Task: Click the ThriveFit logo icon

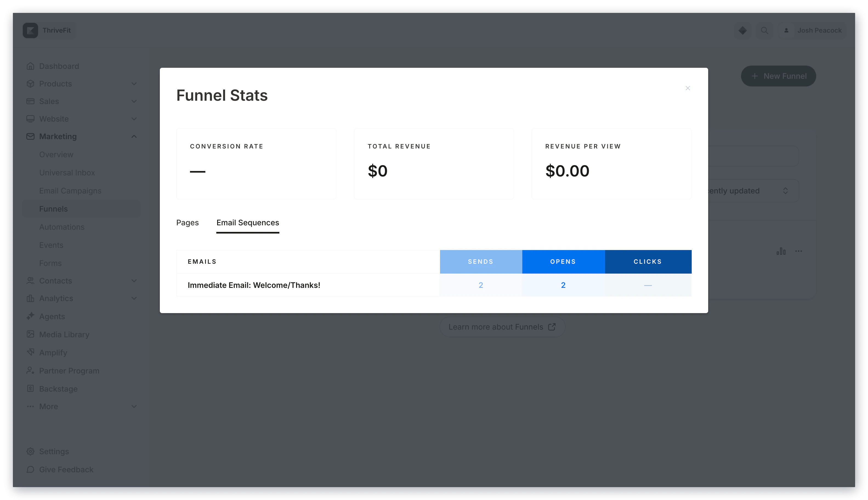Action: click(x=30, y=30)
